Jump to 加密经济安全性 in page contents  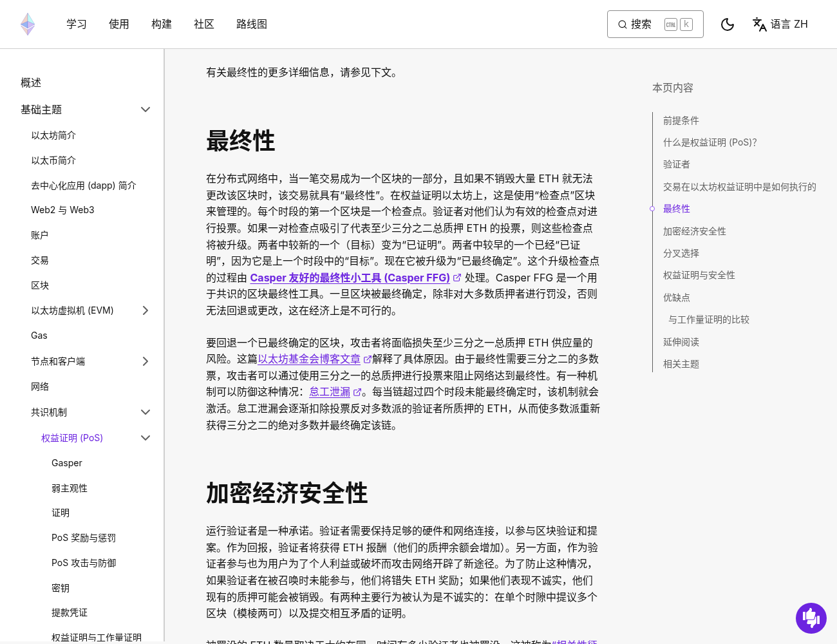tap(695, 231)
